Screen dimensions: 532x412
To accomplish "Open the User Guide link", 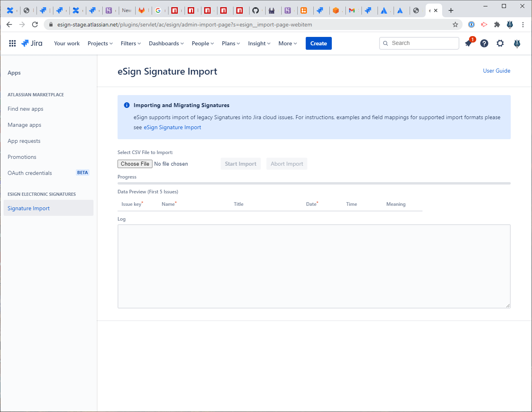I will [x=496, y=71].
